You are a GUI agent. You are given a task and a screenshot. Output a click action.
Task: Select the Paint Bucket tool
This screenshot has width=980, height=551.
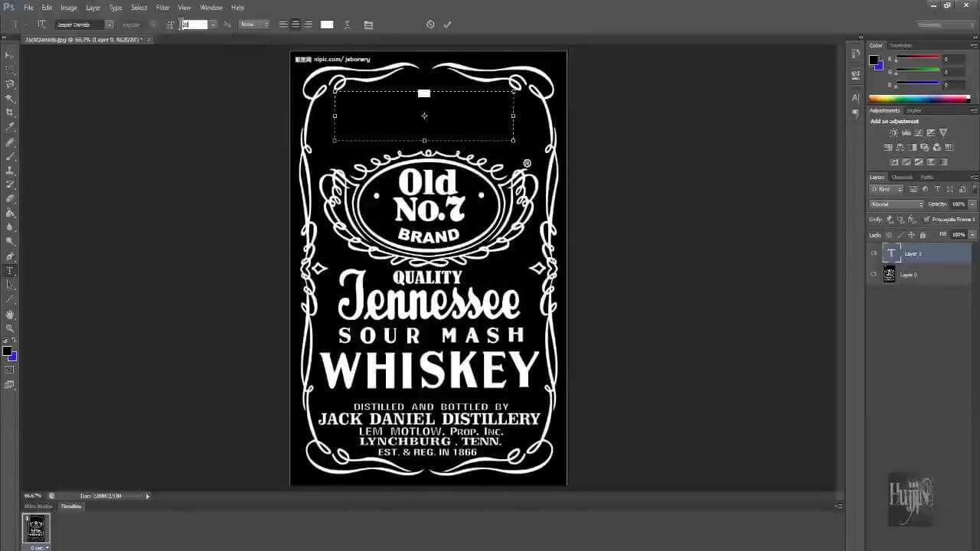click(x=9, y=213)
